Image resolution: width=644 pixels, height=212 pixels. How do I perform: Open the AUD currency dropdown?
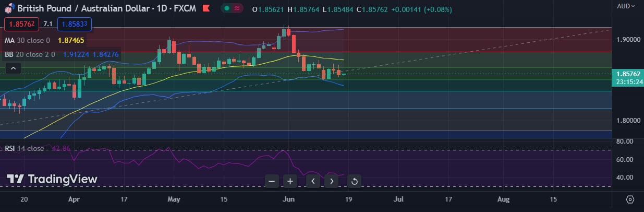(x=626, y=6)
